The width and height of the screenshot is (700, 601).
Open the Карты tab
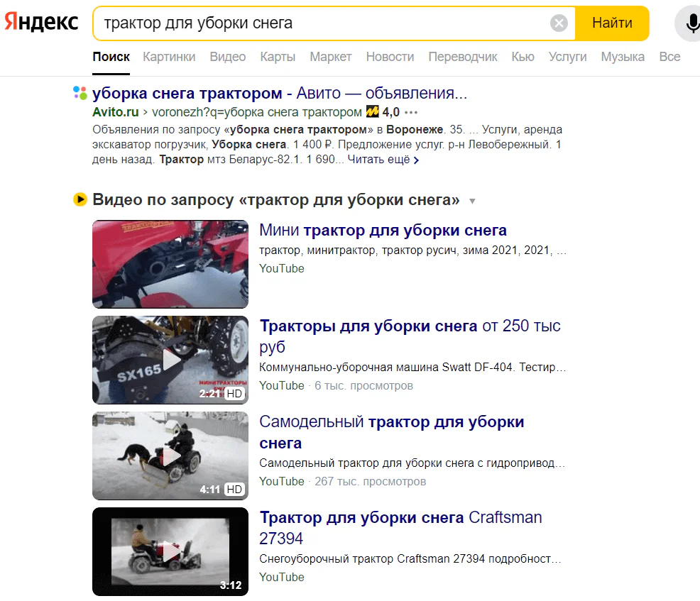point(278,57)
